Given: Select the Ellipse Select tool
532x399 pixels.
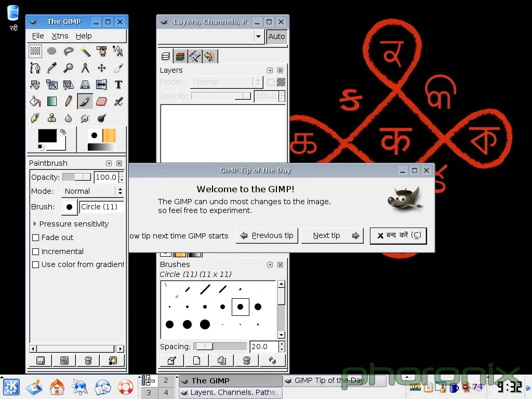Looking at the screenshot, I should 51,51.
